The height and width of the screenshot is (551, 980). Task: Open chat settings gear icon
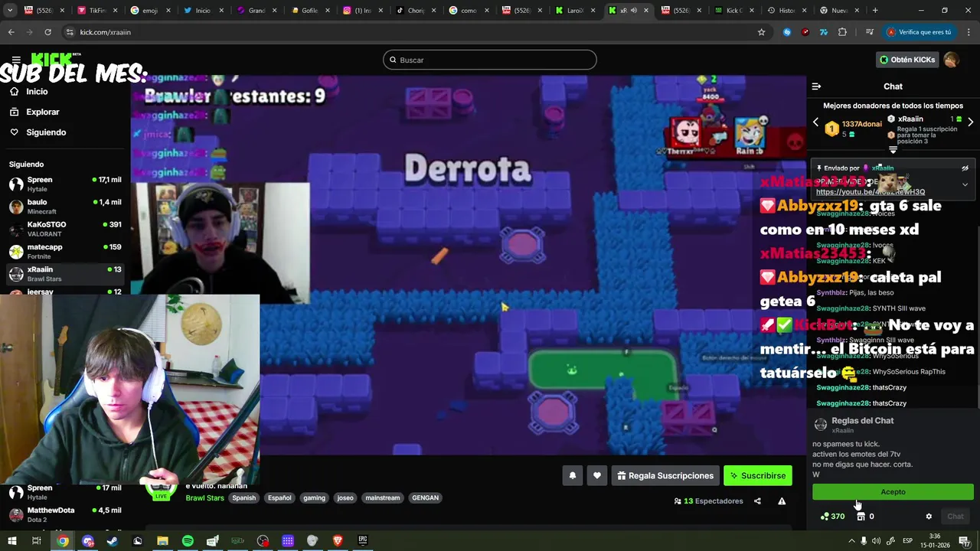(x=929, y=517)
